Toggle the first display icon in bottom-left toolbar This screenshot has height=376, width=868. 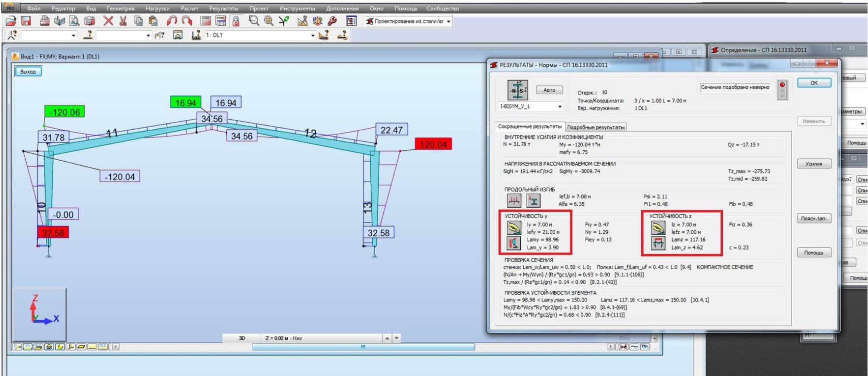pos(17,347)
